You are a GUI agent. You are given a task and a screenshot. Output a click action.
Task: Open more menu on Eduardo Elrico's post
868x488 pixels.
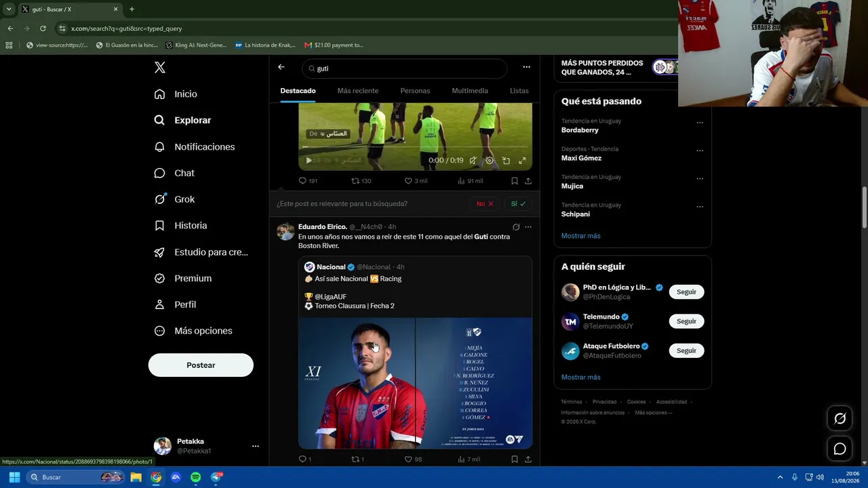(x=528, y=227)
